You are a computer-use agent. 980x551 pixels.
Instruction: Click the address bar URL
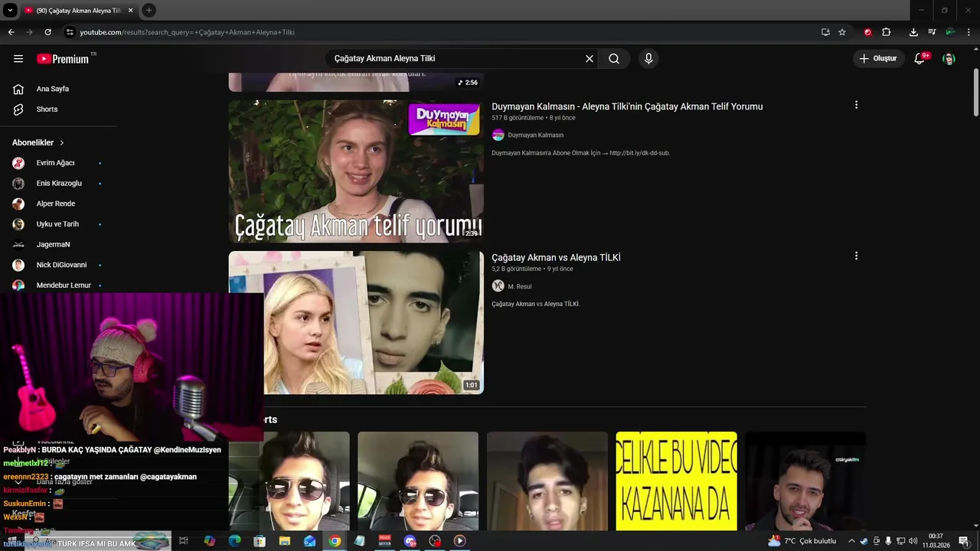pos(188,32)
